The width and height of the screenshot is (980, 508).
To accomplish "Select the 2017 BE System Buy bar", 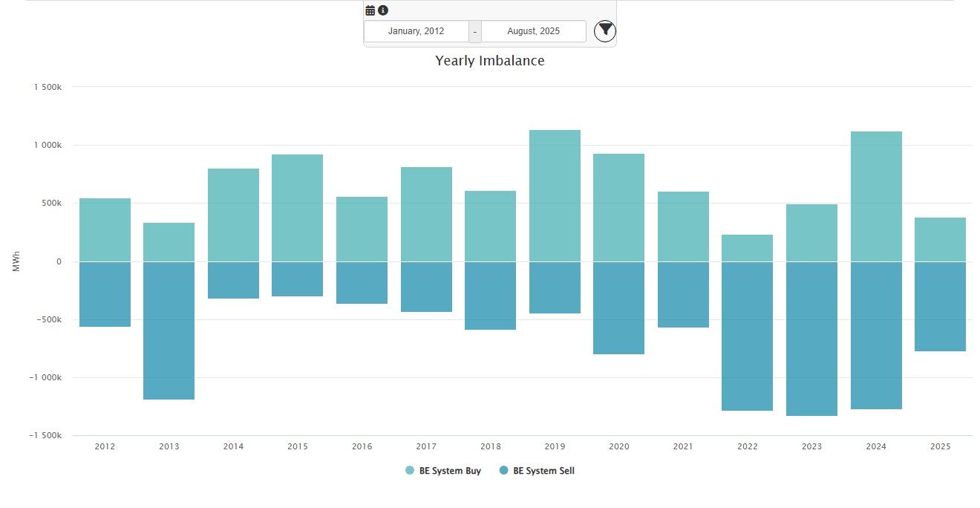I will [426, 214].
